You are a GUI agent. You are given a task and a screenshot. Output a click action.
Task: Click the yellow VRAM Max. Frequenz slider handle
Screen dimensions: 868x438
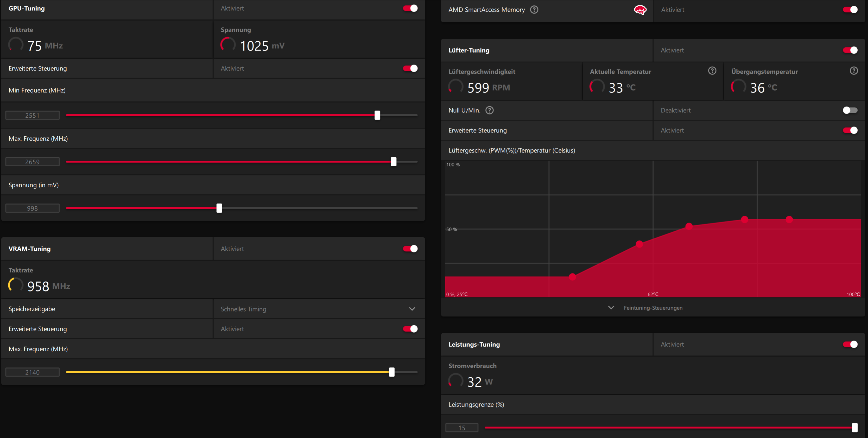click(391, 372)
